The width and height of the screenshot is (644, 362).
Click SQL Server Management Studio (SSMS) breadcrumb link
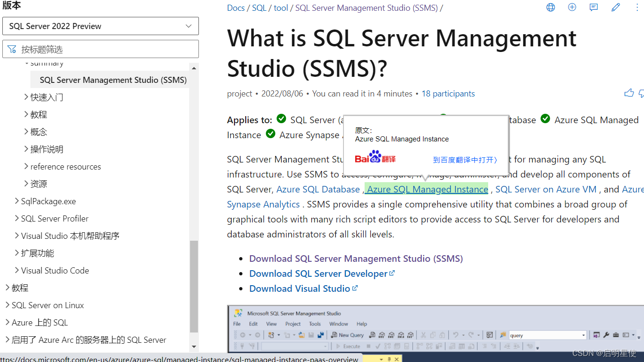coord(367,7)
